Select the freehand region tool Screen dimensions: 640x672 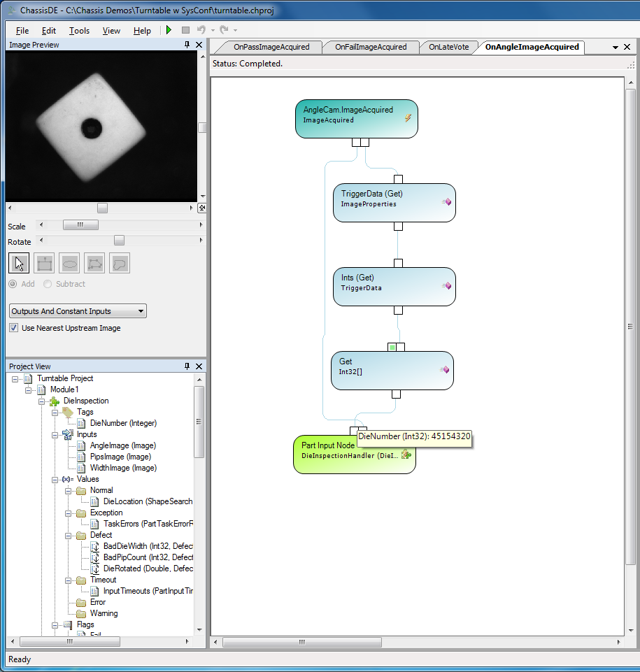coord(120,263)
